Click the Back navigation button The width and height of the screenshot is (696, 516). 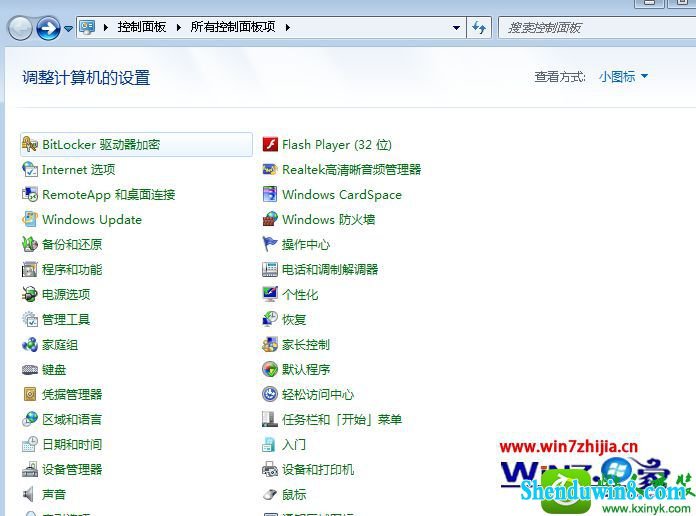(x=20, y=28)
